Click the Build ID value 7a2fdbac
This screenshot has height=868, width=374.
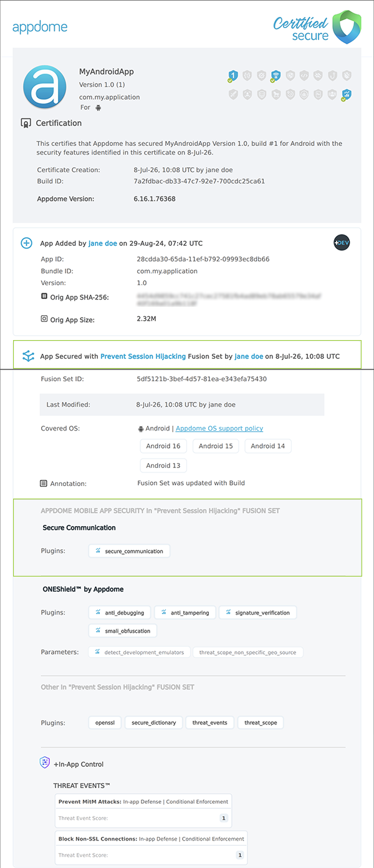point(199,182)
